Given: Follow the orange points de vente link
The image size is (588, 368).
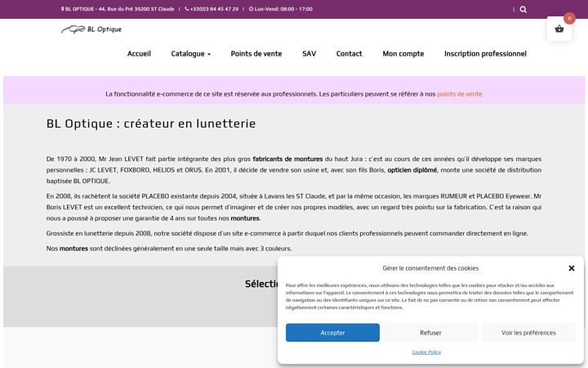Looking at the screenshot, I should (x=459, y=94).
